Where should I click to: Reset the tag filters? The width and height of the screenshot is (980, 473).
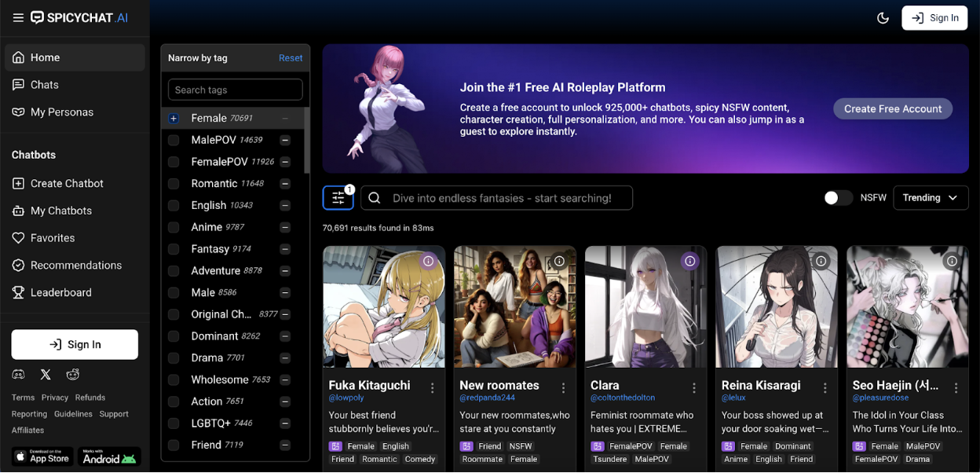[x=291, y=58]
